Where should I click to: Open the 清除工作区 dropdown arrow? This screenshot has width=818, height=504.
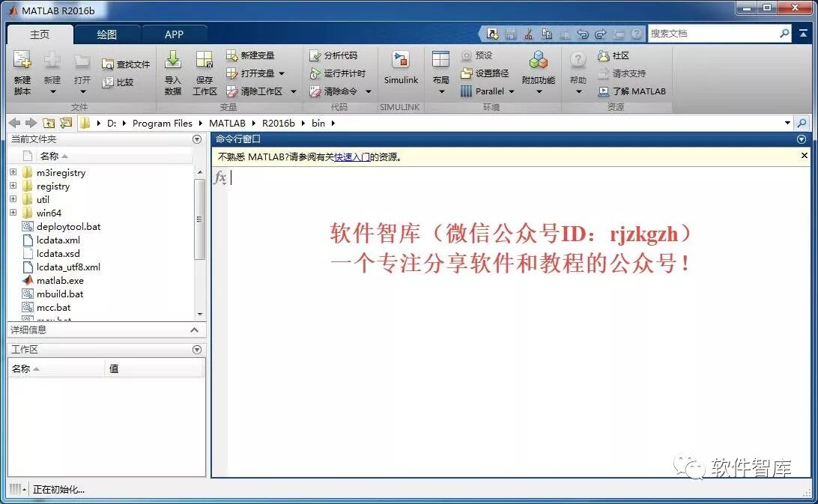point(293,91)
